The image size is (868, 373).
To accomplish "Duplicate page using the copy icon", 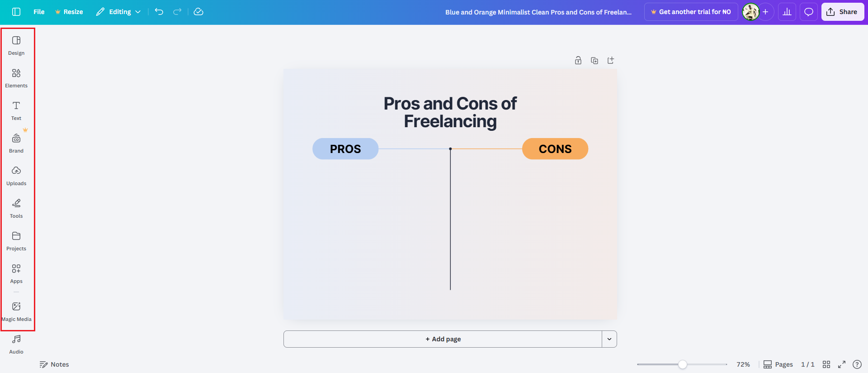I will click(594, 61).
